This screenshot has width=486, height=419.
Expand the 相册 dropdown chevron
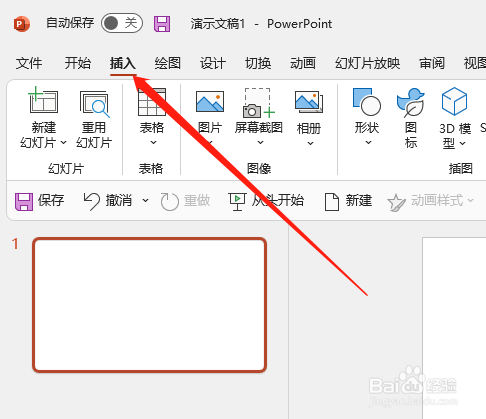click(310, 143)
